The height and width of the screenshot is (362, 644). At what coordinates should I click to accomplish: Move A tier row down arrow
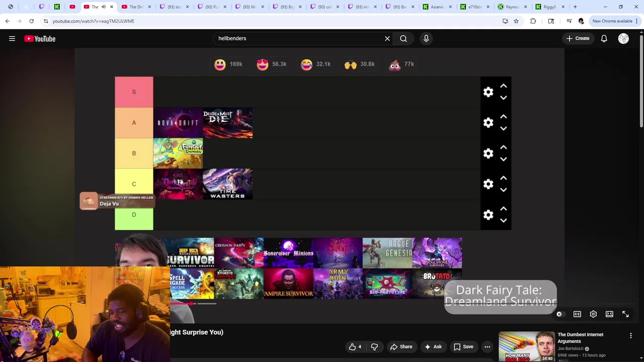point(503,129)
